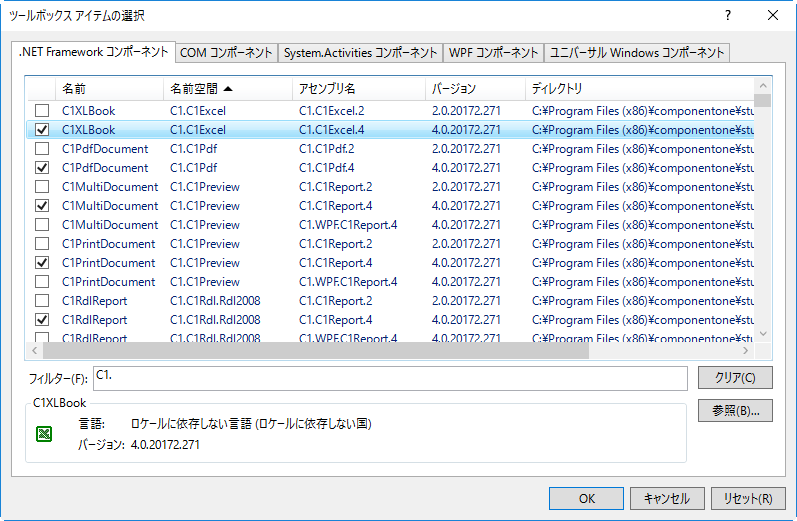Viewport: 797px width, 521px height.
Task: Check the C1XLBook C1.C1Excel.2 checkbox
Action: pyautogui.click(x=42, y=110)
